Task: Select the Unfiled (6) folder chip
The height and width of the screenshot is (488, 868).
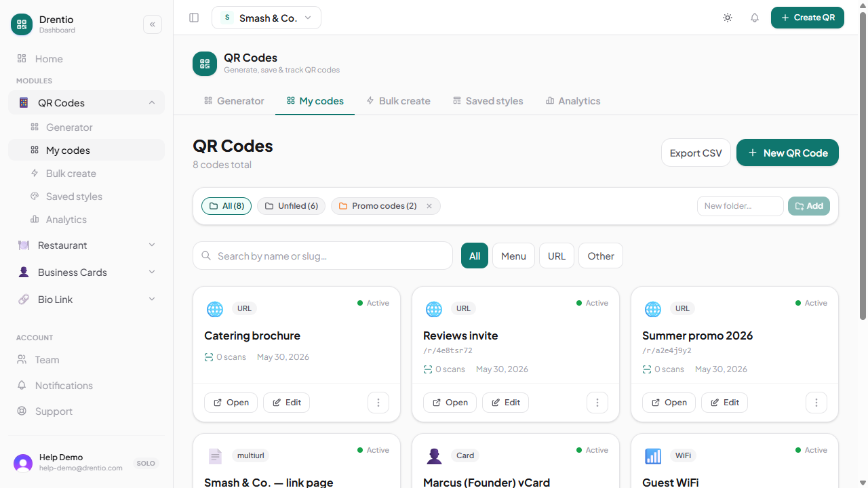Action: point(291,206)
